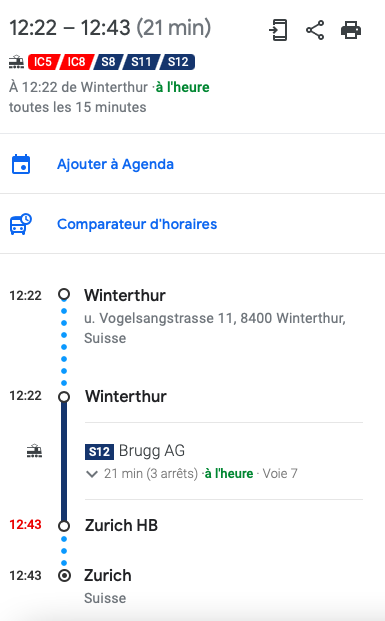385x621 pixels.
Task: Select the S11 line badge
Action: (x=141, y=62)
